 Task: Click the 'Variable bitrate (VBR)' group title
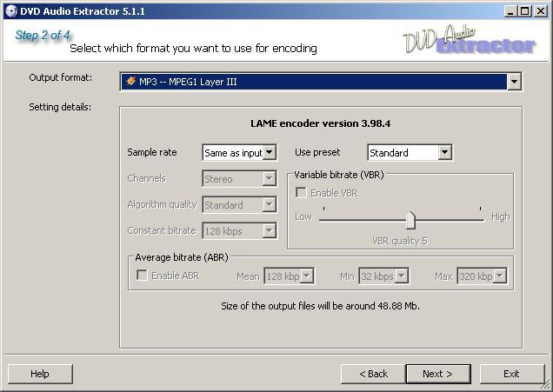coord(339,175)
